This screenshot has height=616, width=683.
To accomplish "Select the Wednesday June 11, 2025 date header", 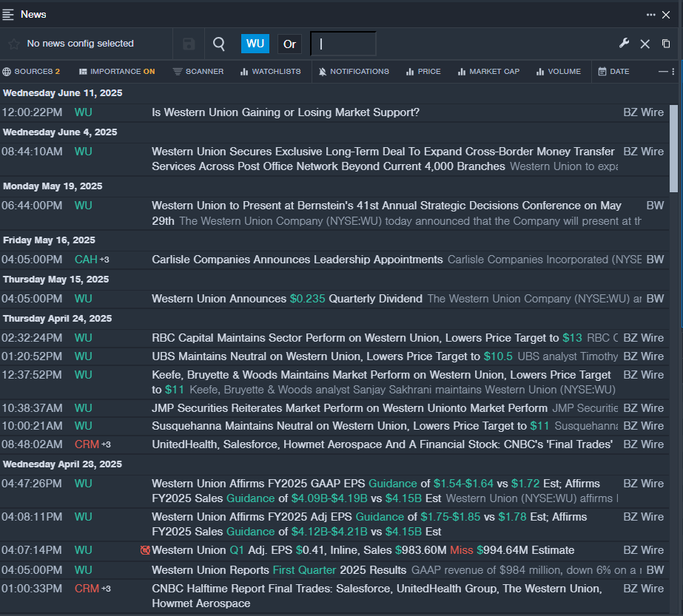I will [x=63, y=93].
